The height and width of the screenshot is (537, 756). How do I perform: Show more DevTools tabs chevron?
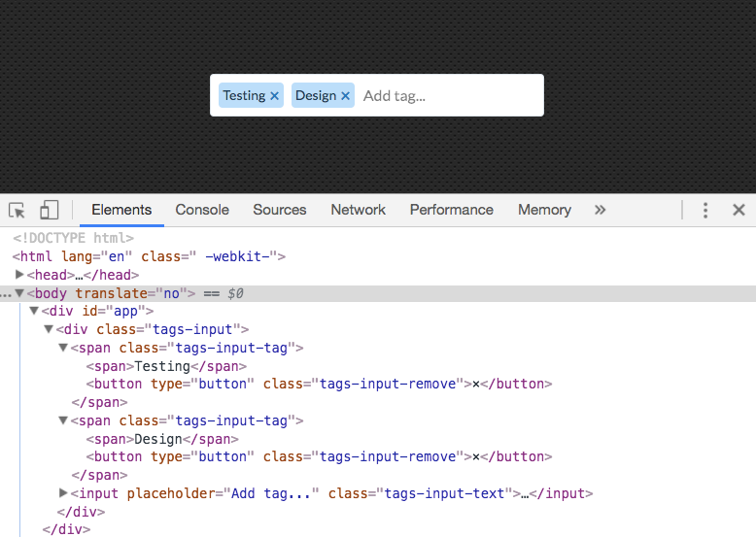tap(600, 210)
